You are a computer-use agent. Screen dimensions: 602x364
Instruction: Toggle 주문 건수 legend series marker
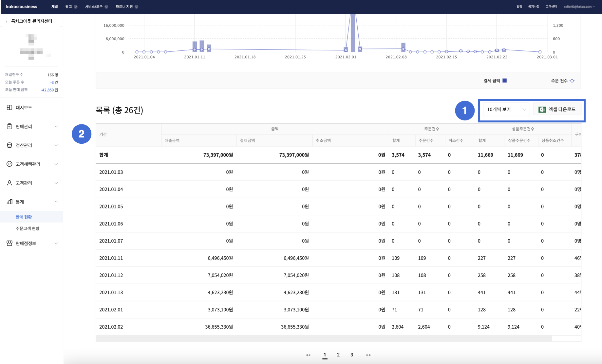pos(572,81)
